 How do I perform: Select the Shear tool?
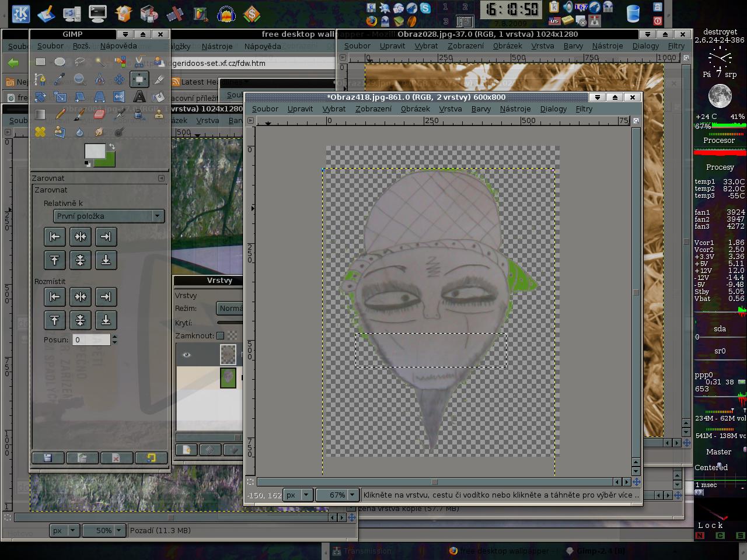tap(80, 97)
